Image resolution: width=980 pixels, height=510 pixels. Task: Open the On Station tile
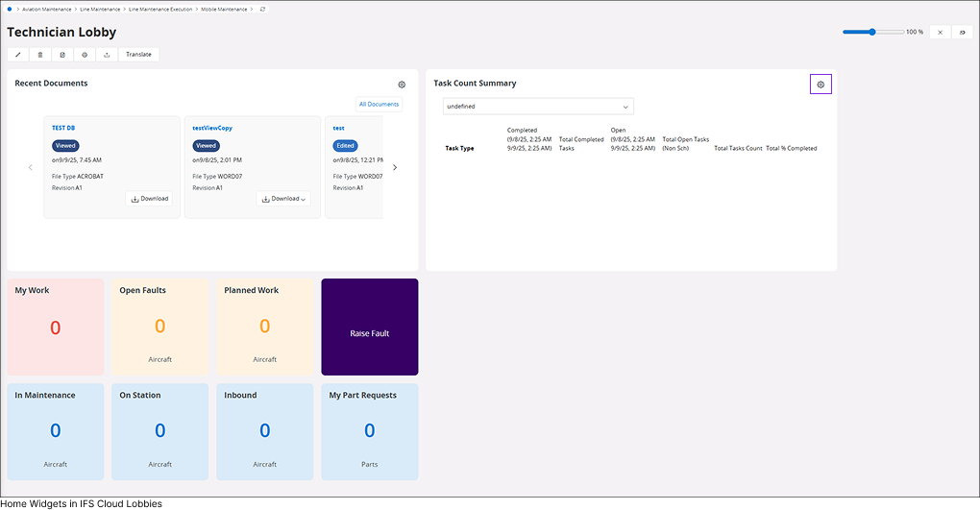coord(160,432)
